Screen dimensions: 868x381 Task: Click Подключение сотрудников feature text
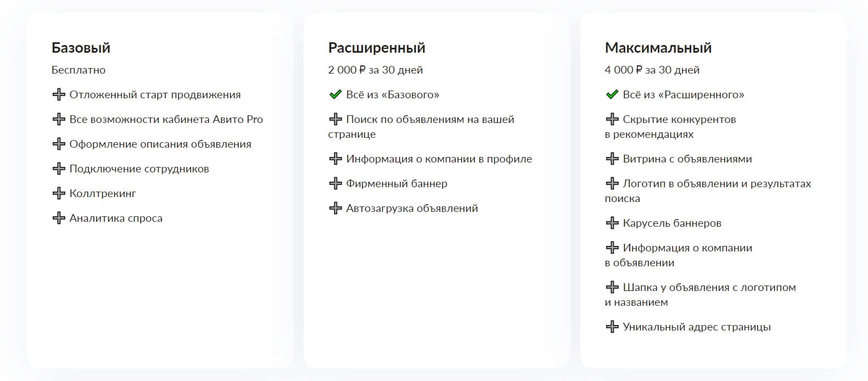pyautogui.click(x=139, y=169)
